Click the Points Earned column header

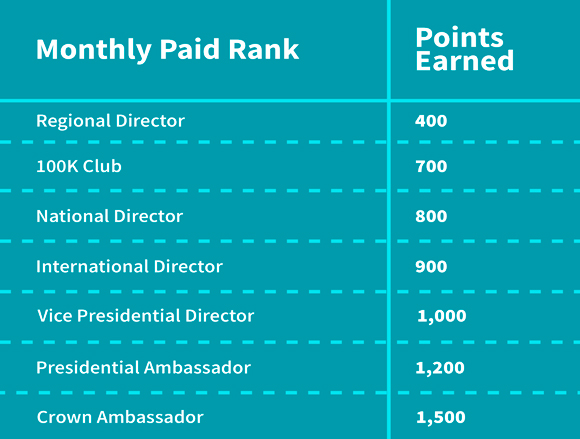pos(465,48)
